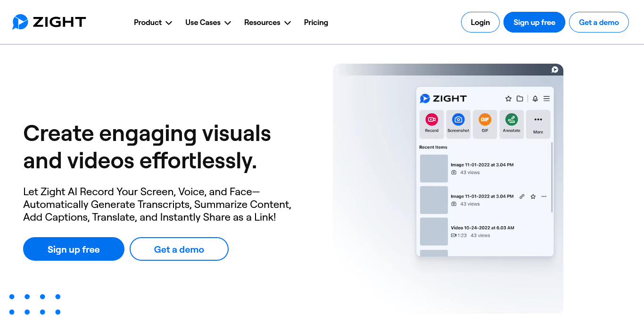Favorite the Image item using its row star

pyautogui.click(x=533, y=196)
